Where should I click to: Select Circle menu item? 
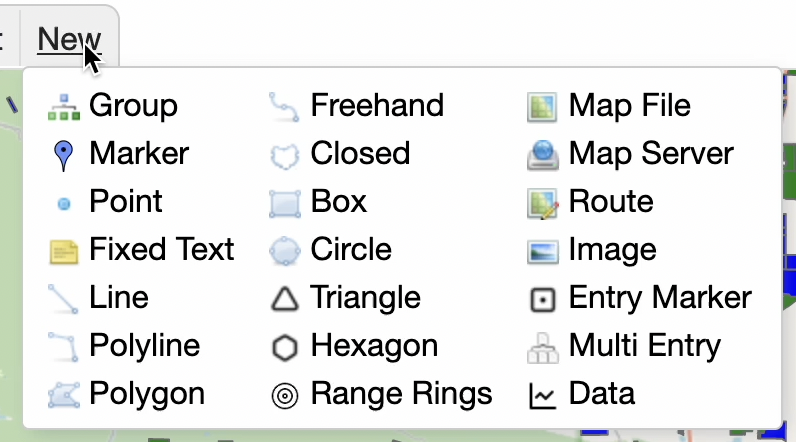(351, 250)
